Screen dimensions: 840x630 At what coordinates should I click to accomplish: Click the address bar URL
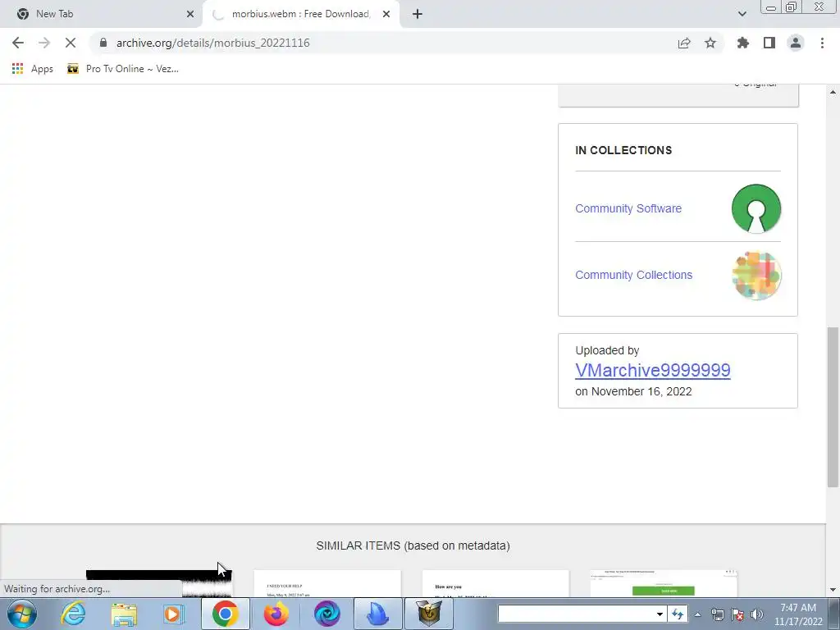(213, 43)
